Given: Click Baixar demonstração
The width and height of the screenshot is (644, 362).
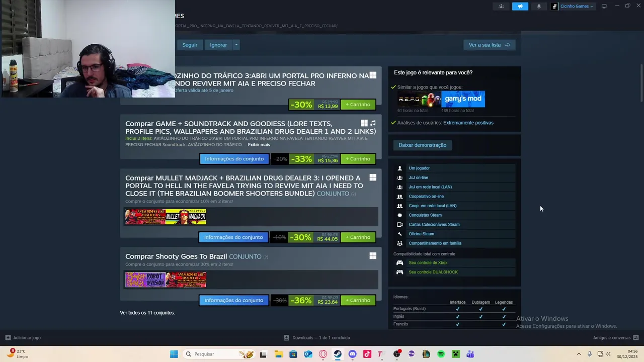Looking at the screenshot, I should 423,145.
